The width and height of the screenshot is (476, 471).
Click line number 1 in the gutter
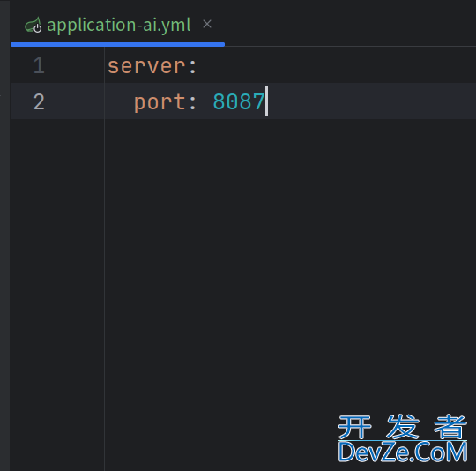click(x=39, y=65)
